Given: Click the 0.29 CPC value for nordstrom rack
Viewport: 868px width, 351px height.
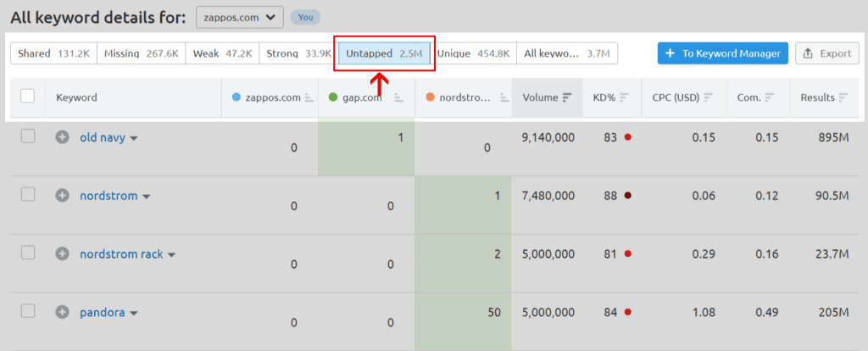Looking at the screenshot, I should (x=704, y=253).
